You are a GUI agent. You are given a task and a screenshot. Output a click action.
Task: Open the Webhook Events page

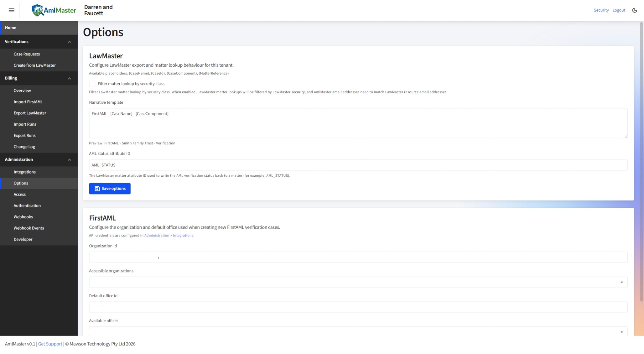[29, 228]
